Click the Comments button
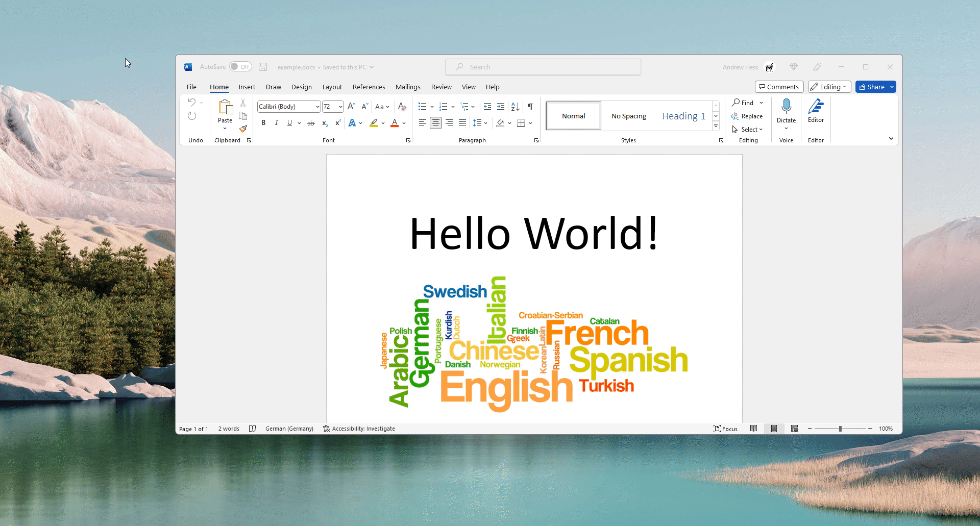980x526 pixels. click(x=779, y=87)
